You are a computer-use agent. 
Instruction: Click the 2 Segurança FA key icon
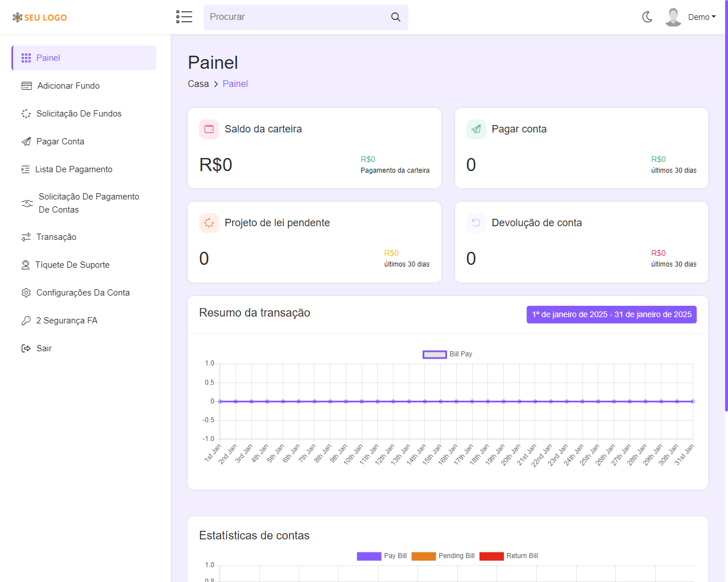click(x=26, y=321)
